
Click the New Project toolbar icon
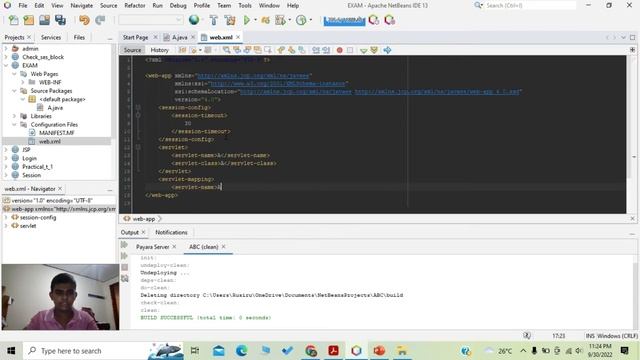[x=29, y=20]
